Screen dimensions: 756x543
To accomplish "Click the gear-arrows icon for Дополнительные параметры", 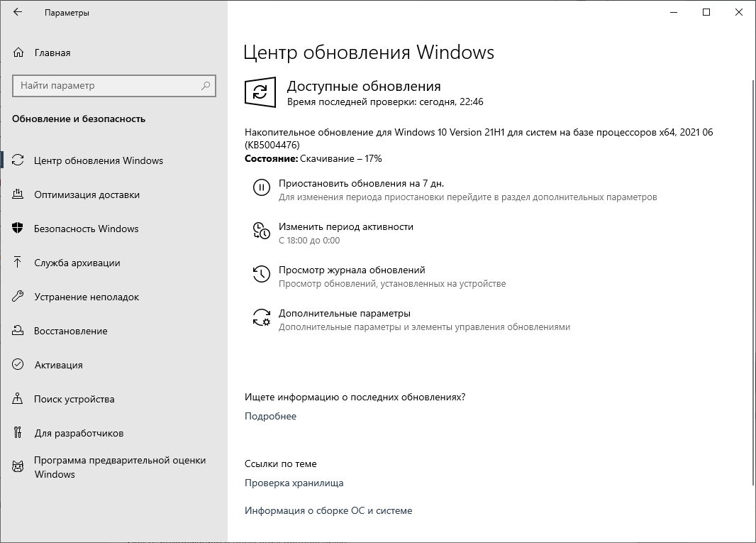I will (x=261, y=317).
